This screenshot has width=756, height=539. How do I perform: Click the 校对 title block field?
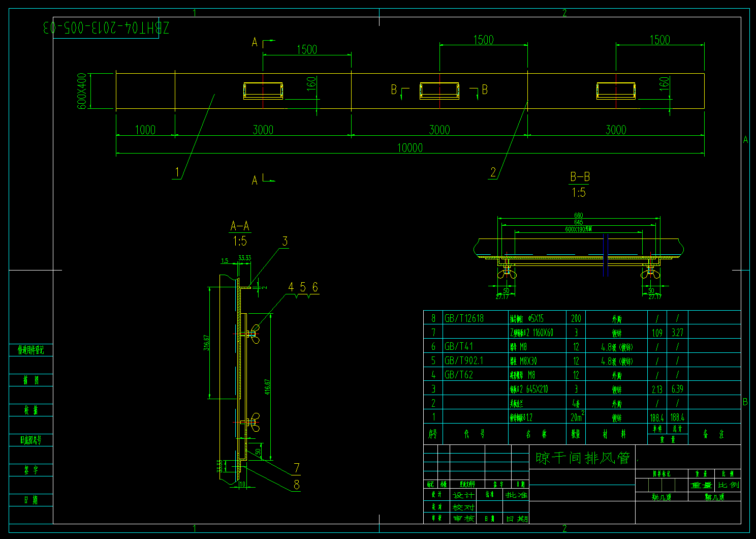click(x=464, y=507)
